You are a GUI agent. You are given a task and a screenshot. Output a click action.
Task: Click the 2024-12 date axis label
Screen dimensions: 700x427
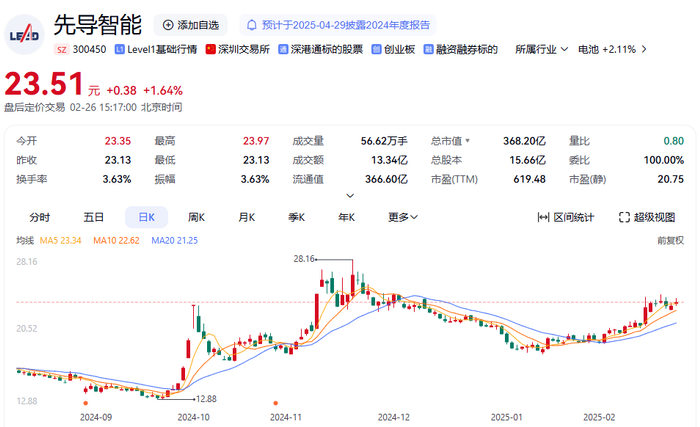[394, 418]
